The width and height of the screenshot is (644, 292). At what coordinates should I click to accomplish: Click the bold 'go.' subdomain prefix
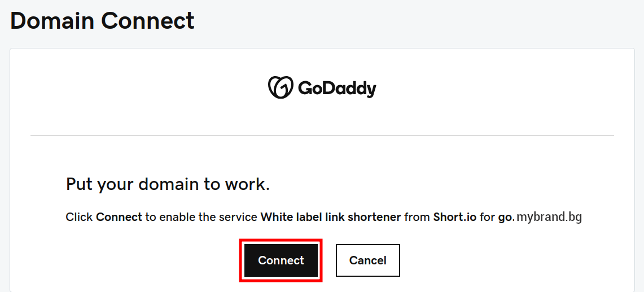tap(506, 217)
